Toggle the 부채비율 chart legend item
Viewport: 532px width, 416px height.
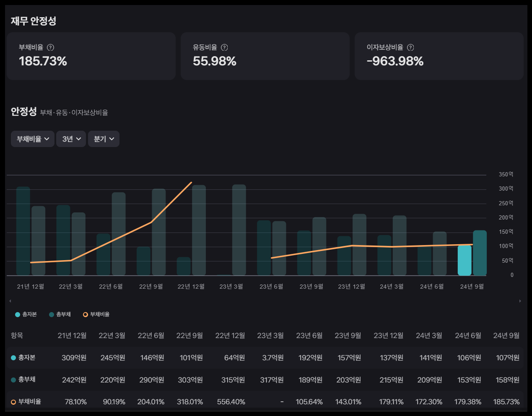tap(96, 315)
